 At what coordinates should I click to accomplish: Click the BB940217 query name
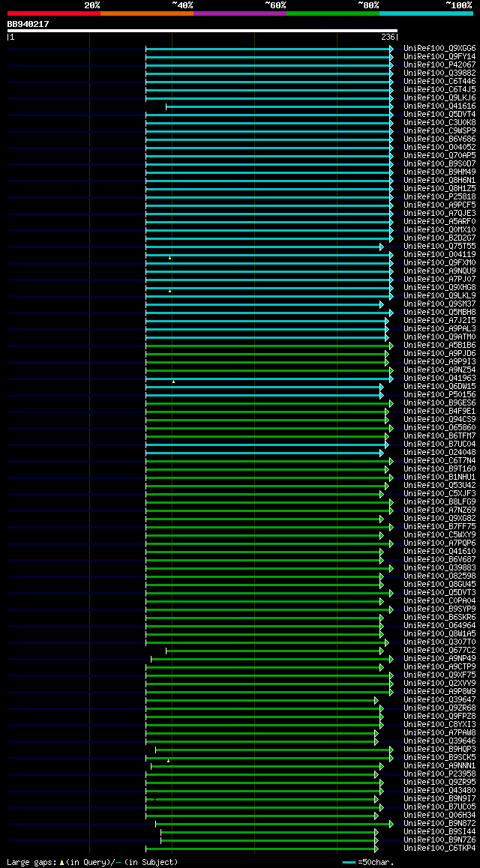tap(28, 24)
